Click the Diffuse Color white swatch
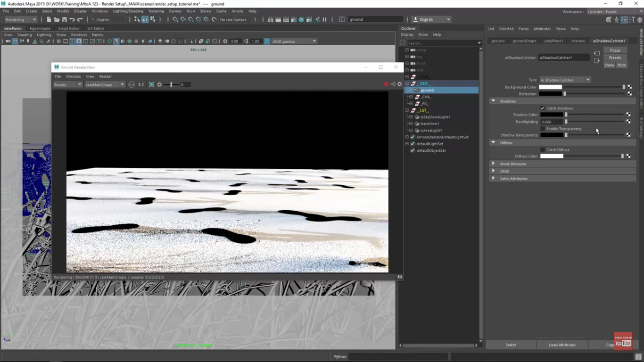The height and width of the screenshot is (362, 644). [552, 156]
